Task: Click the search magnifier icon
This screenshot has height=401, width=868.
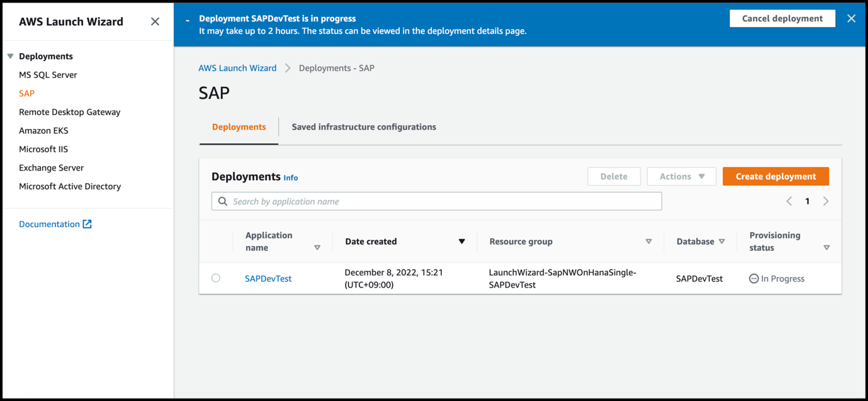Action: point(223,201)
